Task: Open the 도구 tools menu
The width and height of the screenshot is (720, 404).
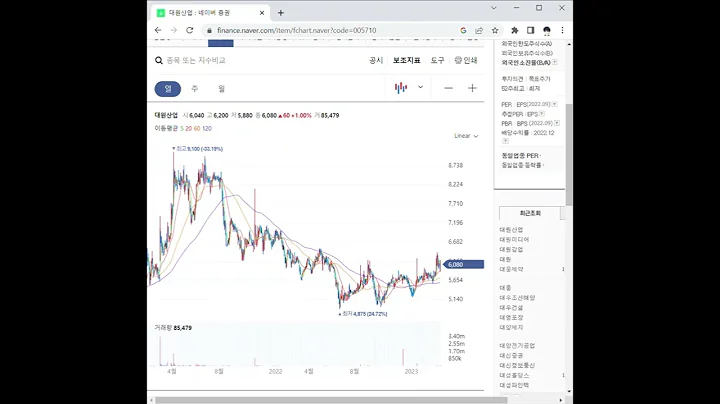Action: [x=437, y=60]
